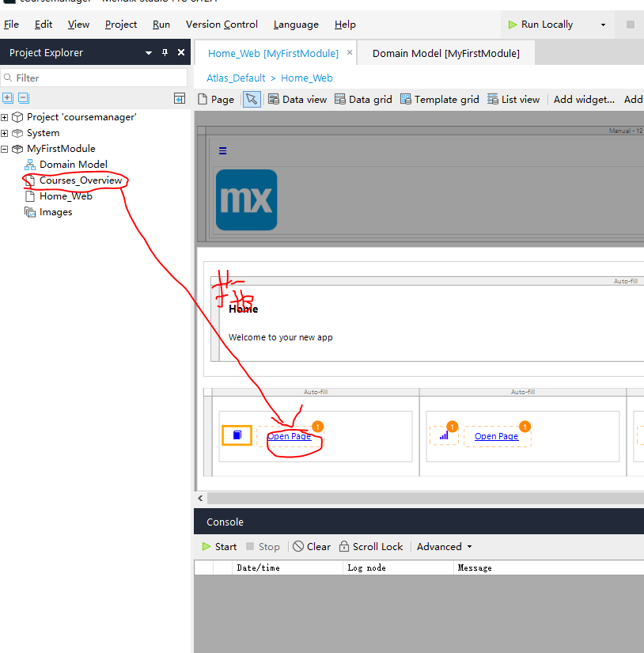Close the Home_Web tab
644x653 pixels.
[350, 52]
